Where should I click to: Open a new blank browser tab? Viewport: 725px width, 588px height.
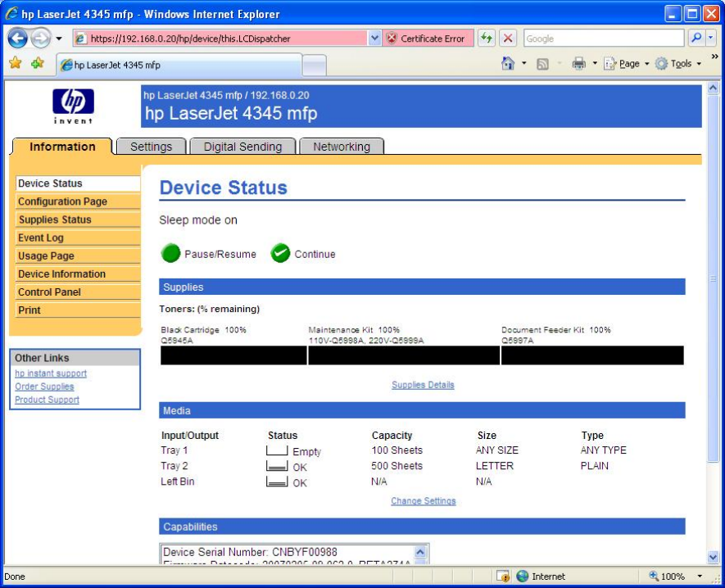[x=315, y=66]
